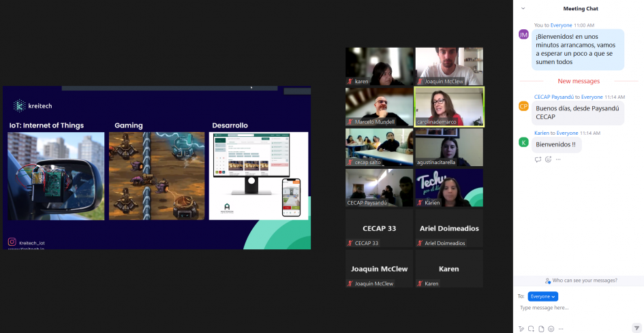
Task: Click the K green avatar in chat
Action: (523, 142)
